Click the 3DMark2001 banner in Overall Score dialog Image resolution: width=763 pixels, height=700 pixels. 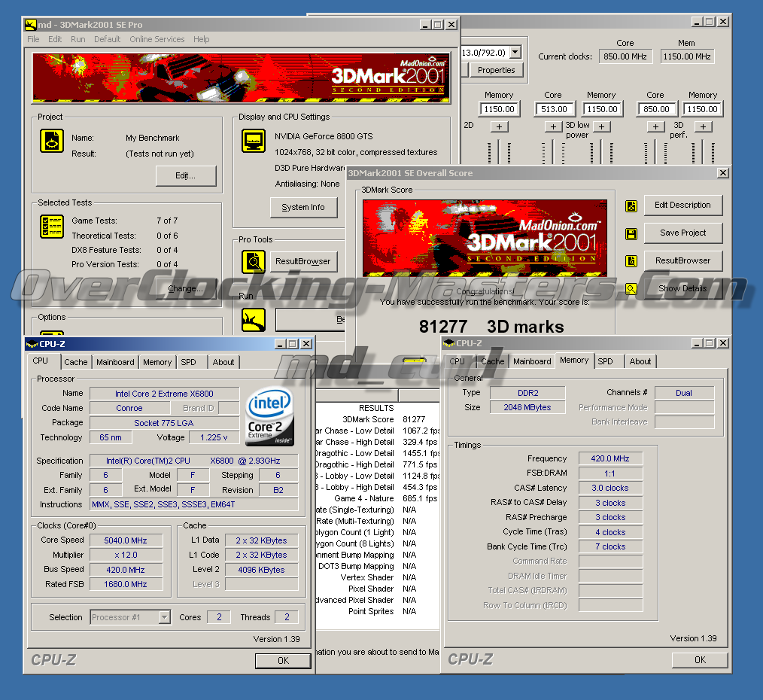click(x=485, y=239)
